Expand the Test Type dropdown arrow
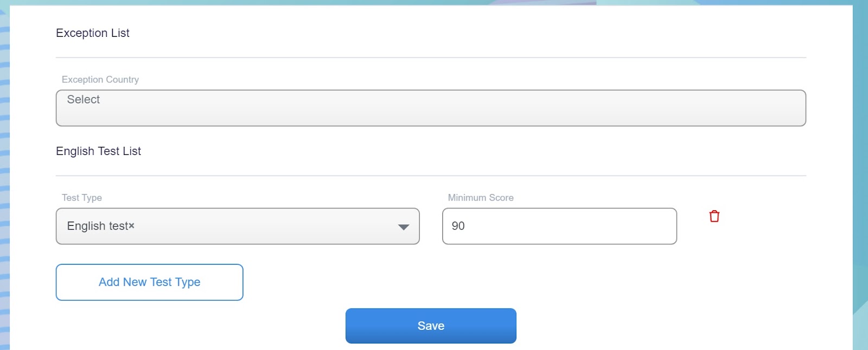868x350 pixels. 403,227
